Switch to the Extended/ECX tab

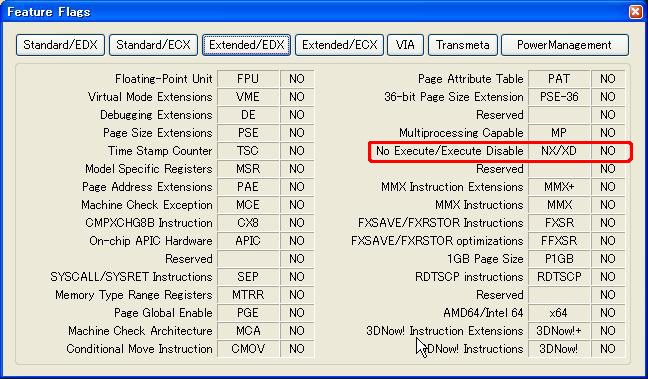[339, 45]
